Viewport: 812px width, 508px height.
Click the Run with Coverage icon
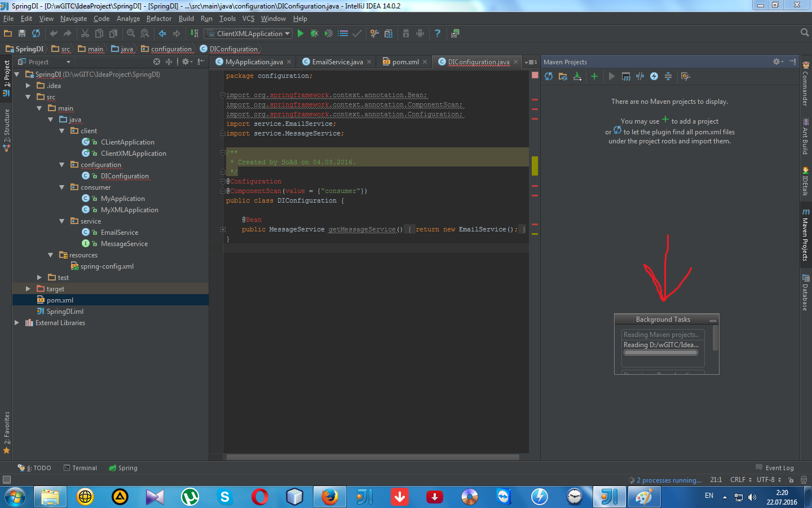click(329, 33)
